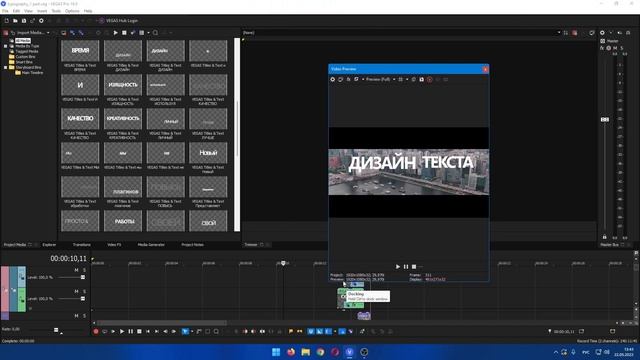The width and height of the screenshot is (640, 360).
Task: Switch to the Explorer tab
Action: (49, 245)
